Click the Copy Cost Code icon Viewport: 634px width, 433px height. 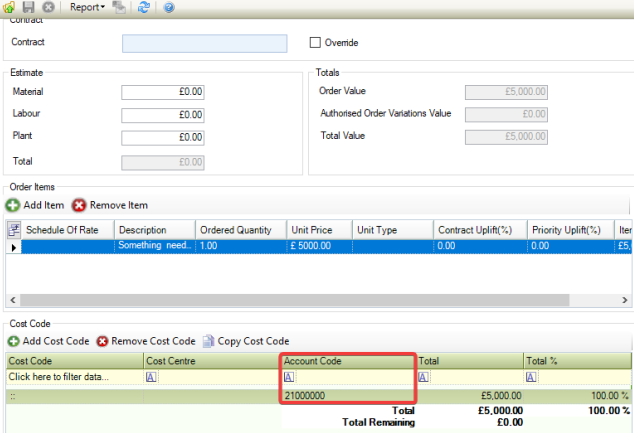(x=209, y=341)
